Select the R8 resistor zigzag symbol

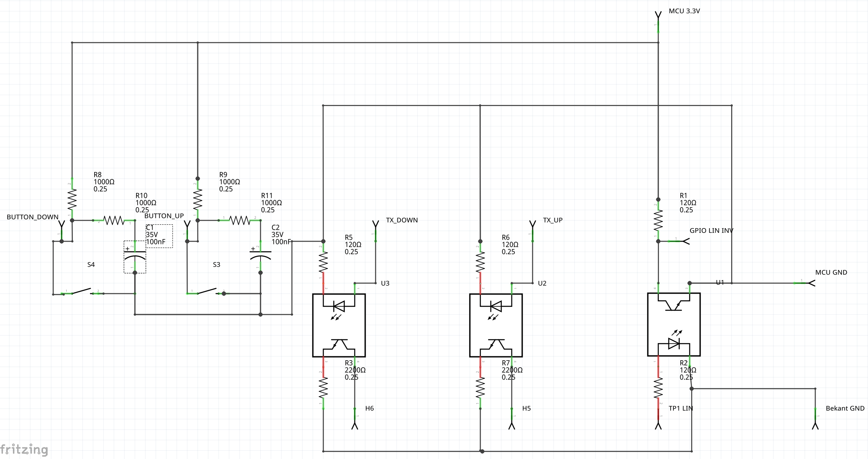coord(72,199)
